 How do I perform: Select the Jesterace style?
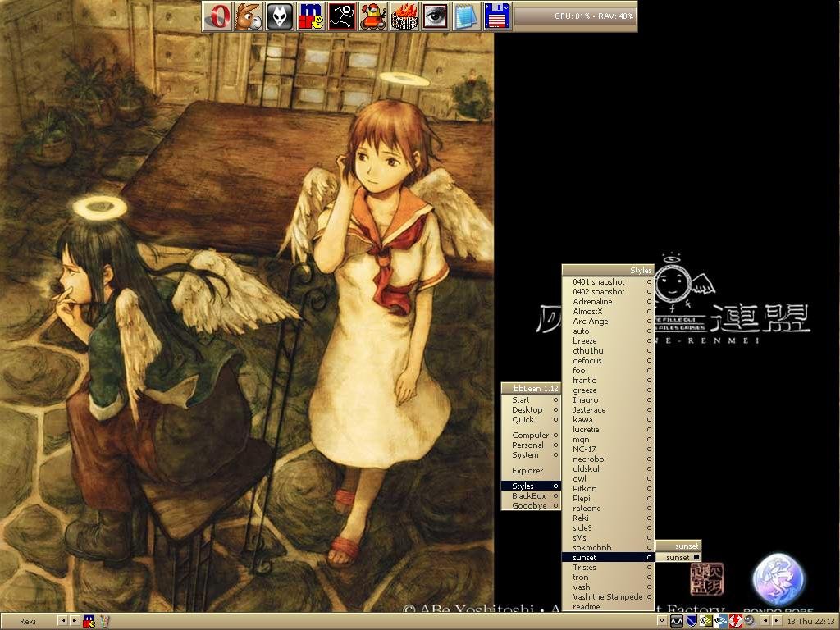tap(608, 410)
